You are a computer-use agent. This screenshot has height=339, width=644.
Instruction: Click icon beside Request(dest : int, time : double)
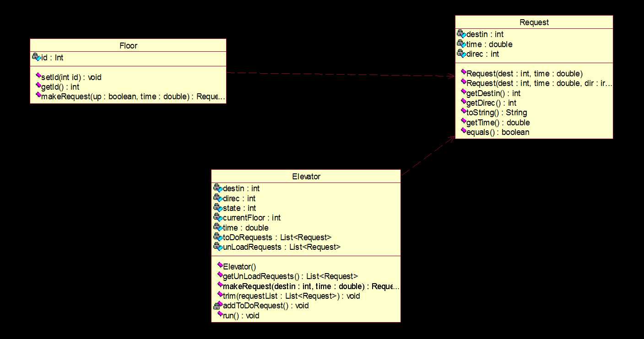pyautogui.click(x=463, y=72)
